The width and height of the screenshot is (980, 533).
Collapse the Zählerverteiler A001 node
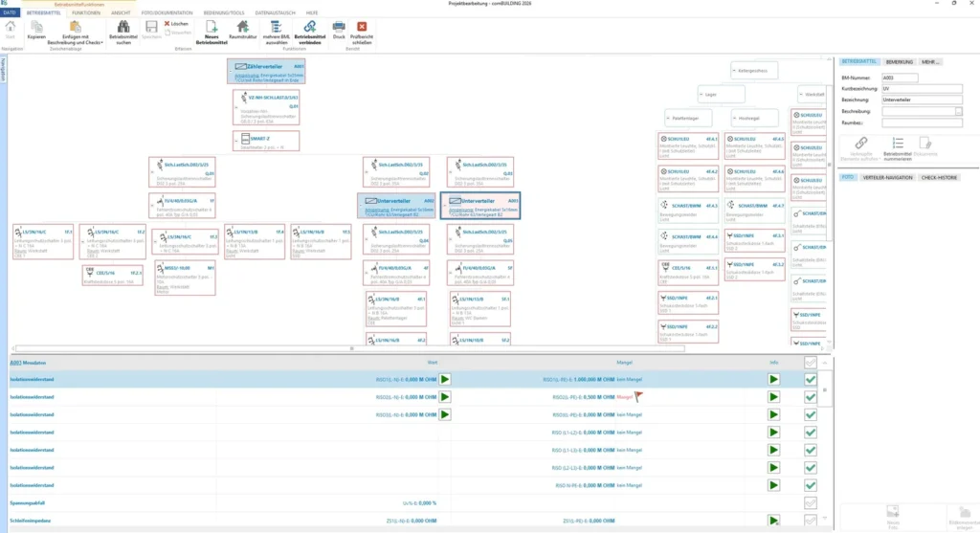coord(231,72)
